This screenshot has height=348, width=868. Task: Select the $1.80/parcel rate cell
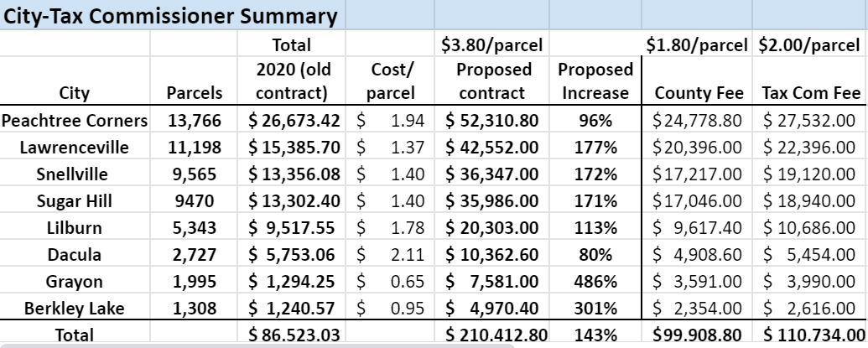click(696, 44)
